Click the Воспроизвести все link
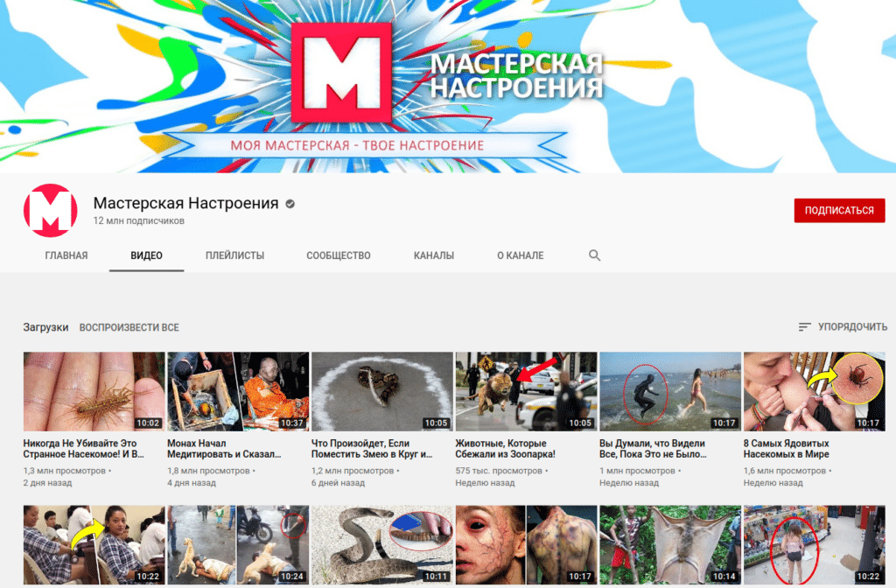896x588 pixels. 129,327
